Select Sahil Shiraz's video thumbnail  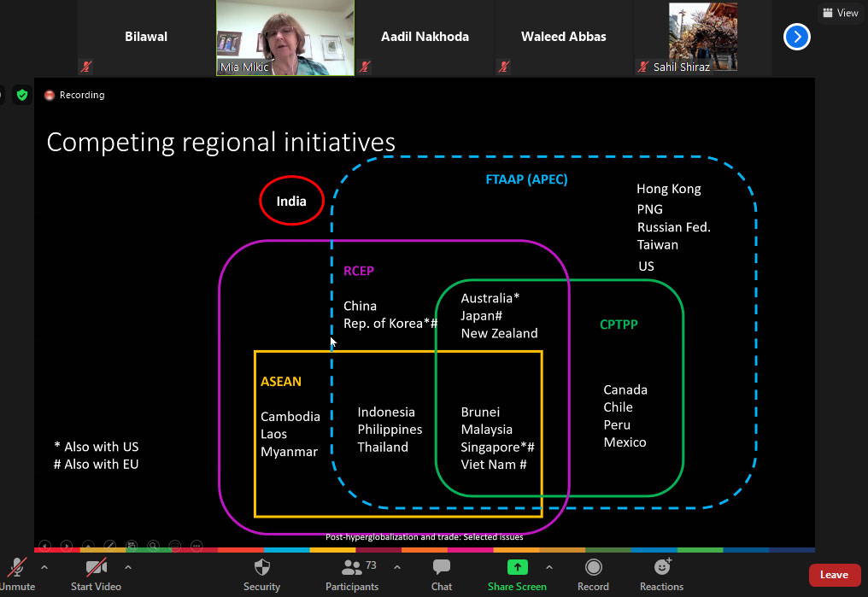703,38
